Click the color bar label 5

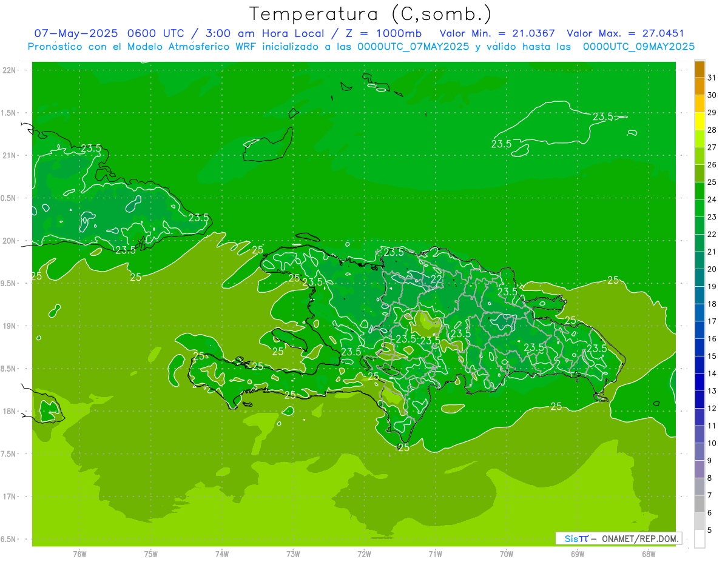pyautogui.click(x=710, y=530)
